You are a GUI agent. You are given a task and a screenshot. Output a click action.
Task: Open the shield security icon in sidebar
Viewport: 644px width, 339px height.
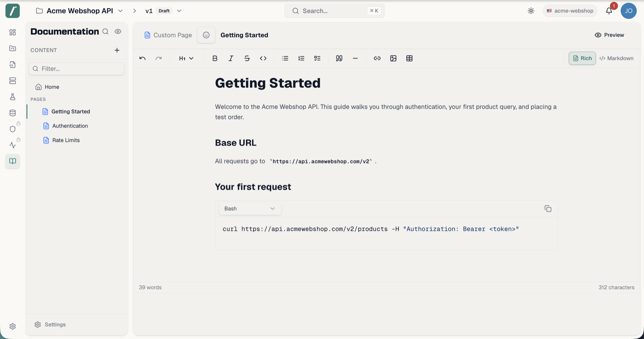pyautogui.click(x=12, y=129)
